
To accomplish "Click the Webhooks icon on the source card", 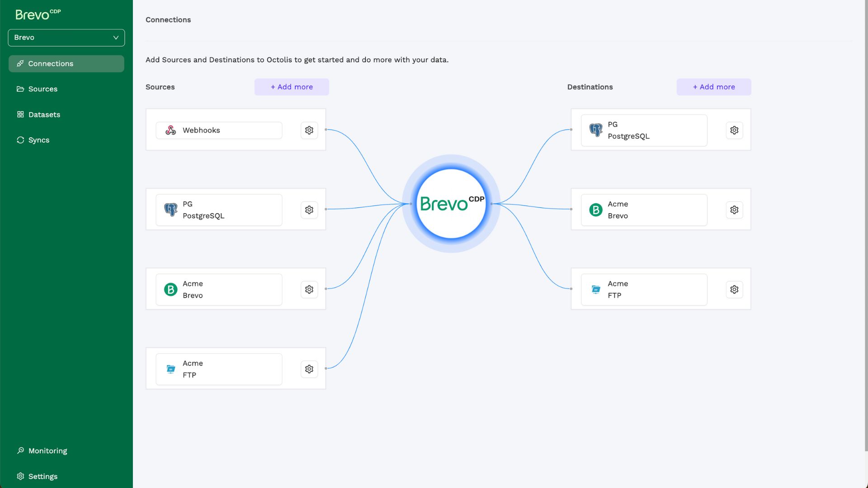I will 170,130.
